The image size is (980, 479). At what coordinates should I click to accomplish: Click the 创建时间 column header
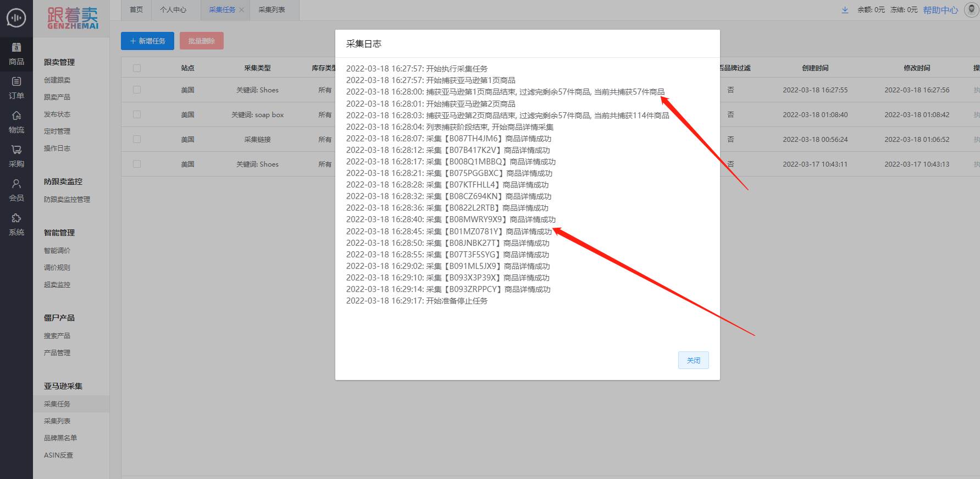[815, 68]
